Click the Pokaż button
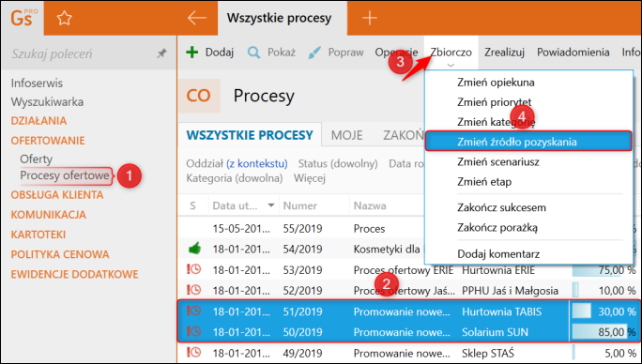 [271, 53]
